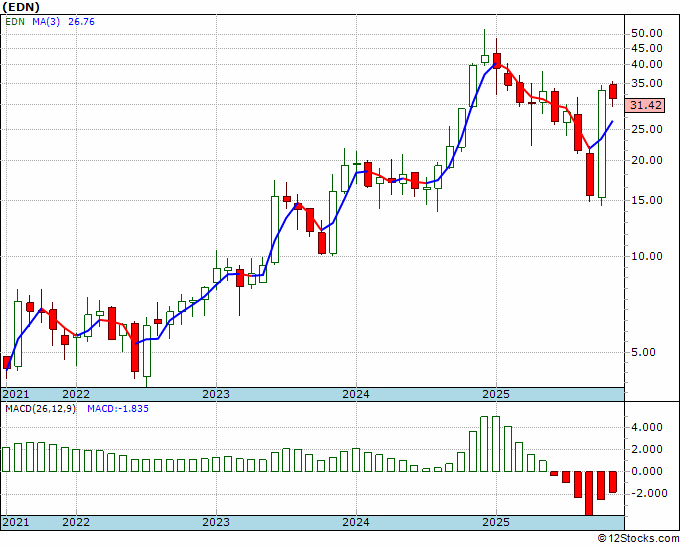Image resolution: width=680 pixels, height=546 pixels.
Task: Click the 35.00 price axis label
Action: click(647, 83)
